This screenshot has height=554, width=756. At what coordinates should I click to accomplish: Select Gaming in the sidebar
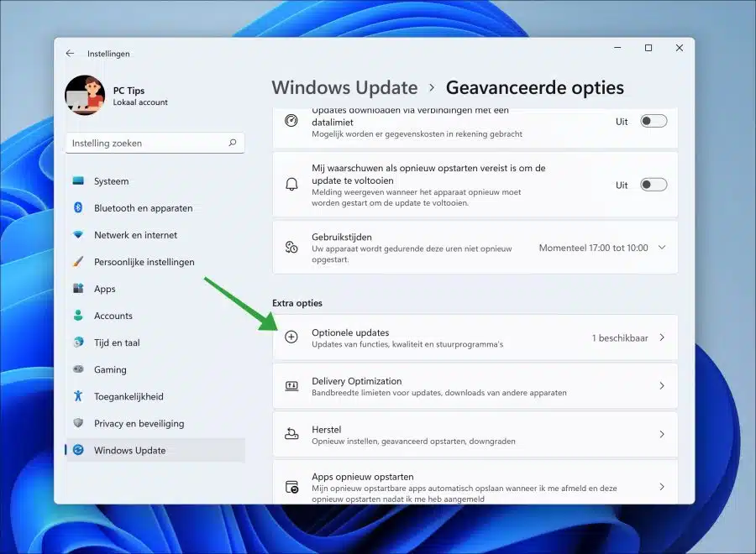155,369
